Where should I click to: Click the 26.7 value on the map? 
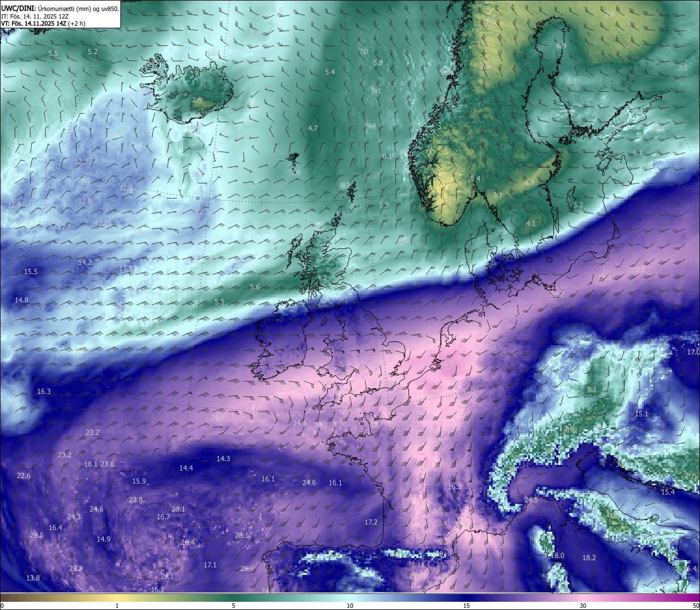(x=247, y=569)
